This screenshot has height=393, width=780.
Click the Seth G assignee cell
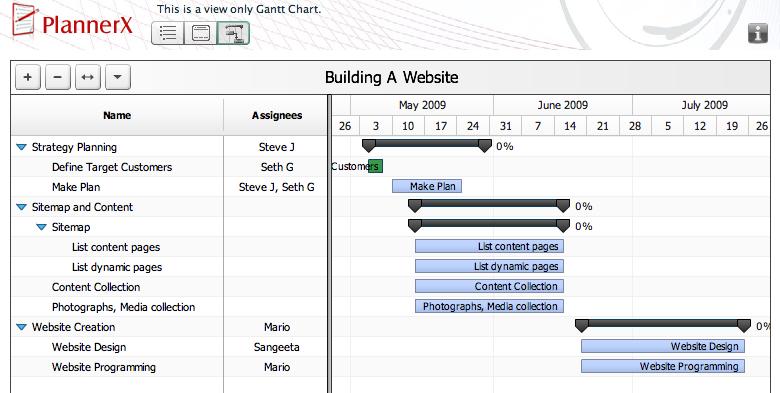click(277, 167)
